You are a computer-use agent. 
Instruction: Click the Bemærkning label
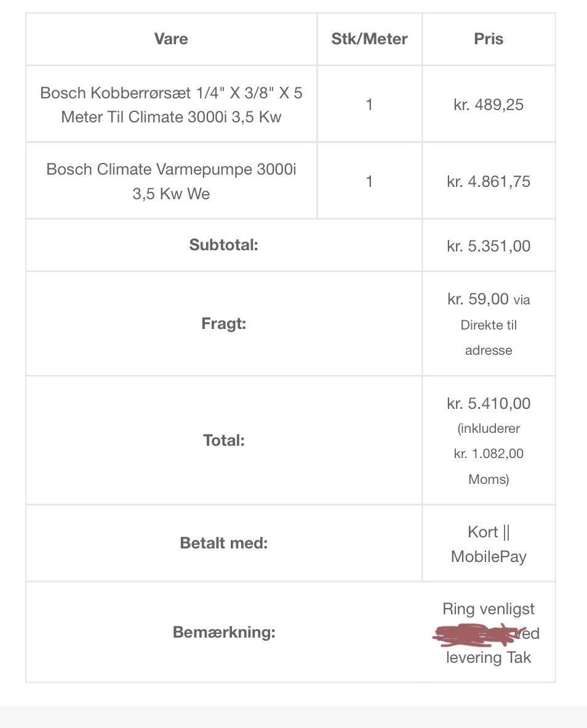click(223, 632)
